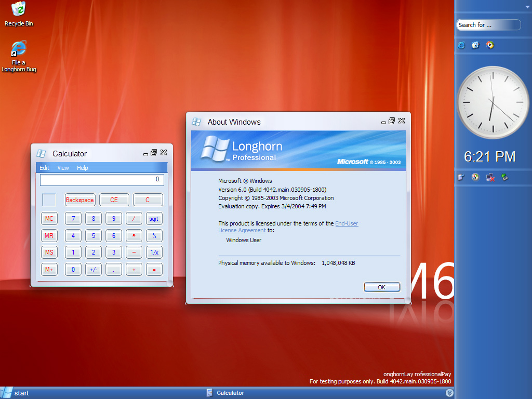532x399 pixels.
Task: Click the percent (%) calculator button
Action: pyautogui.click(x=154, y=235)
